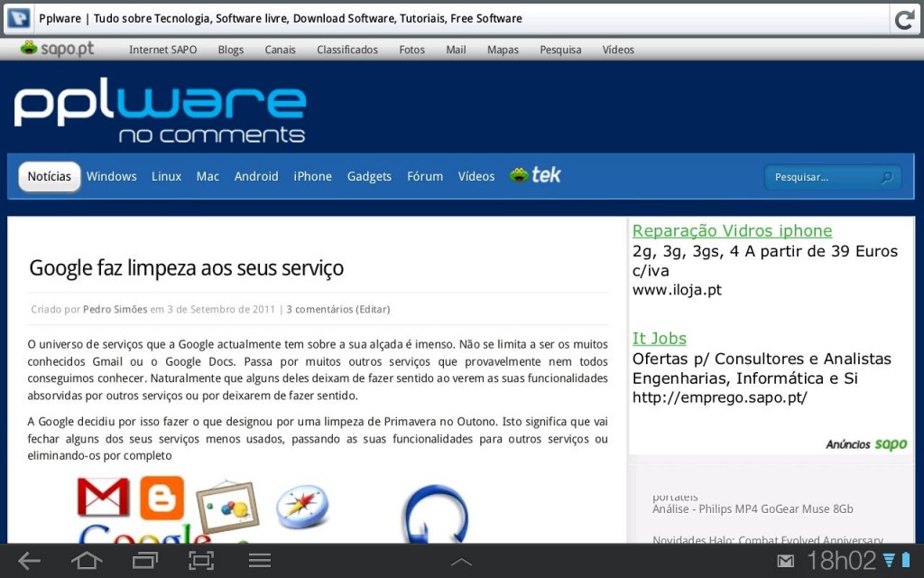Open the Vídeos link in the SAPO bar
924x578 pixels.
pyautogui.click(x=618, y=50)
